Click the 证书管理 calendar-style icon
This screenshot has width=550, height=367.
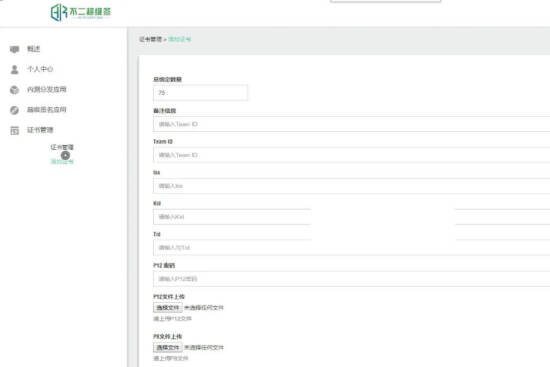[14, 131]
